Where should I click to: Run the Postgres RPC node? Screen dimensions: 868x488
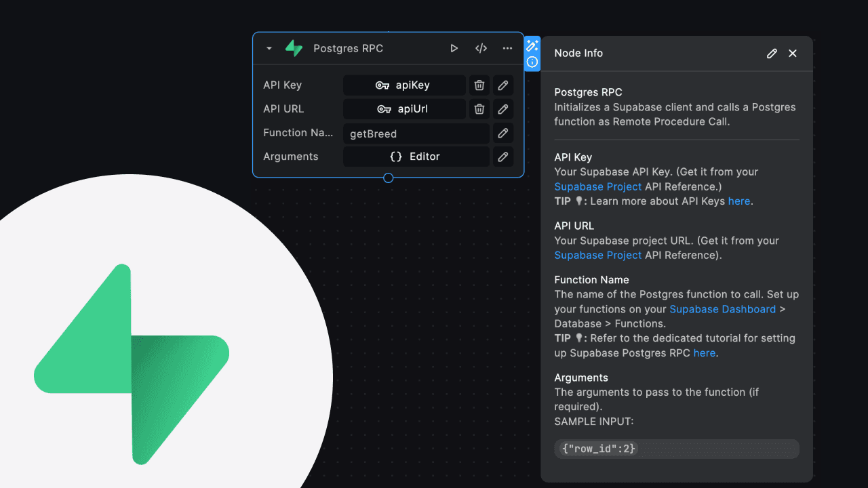point(454,48)
